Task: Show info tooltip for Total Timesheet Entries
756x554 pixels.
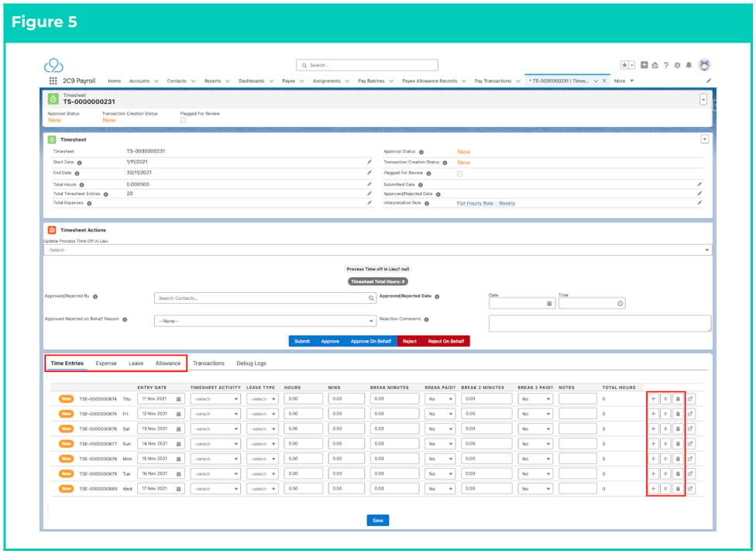Action: [105, 194]
